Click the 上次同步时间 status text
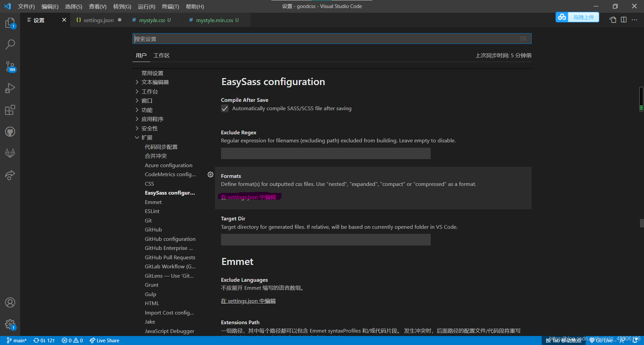Image resolution: width=644 pixels, height=345 pixels. tap(503, 55)
